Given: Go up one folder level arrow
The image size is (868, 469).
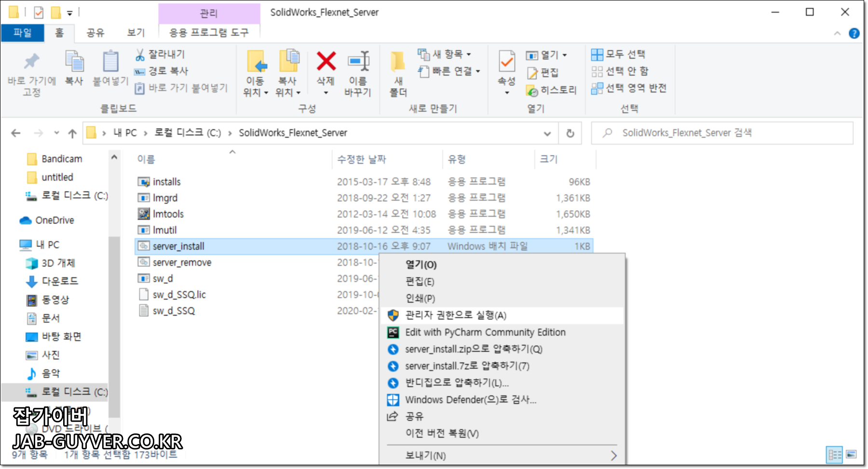Looking at the screenshot, I should (72, 133).
